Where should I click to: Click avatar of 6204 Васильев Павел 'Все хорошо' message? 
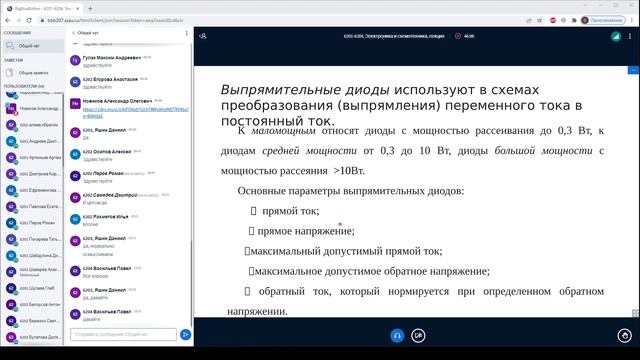pos(75,271)
